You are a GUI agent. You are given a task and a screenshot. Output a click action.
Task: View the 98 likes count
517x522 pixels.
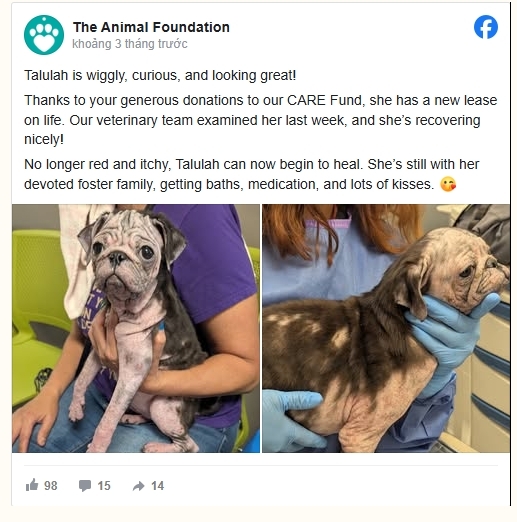(51, 486)
